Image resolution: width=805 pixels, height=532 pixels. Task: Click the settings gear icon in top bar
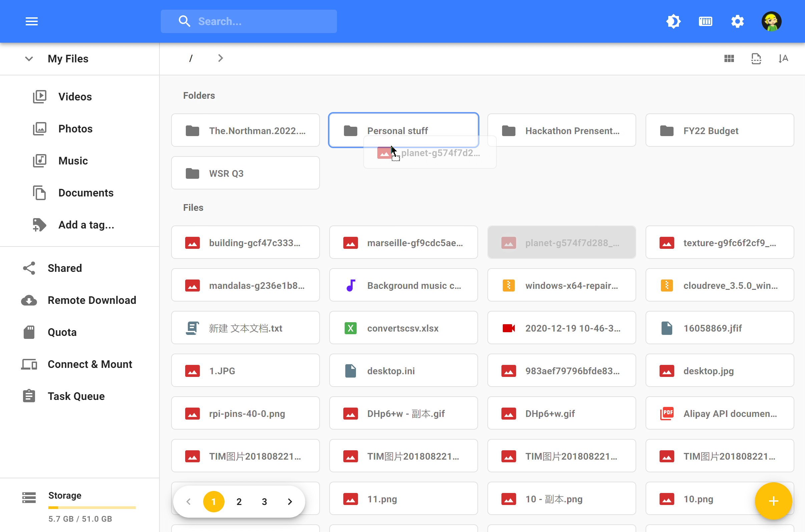click(737, 21)
